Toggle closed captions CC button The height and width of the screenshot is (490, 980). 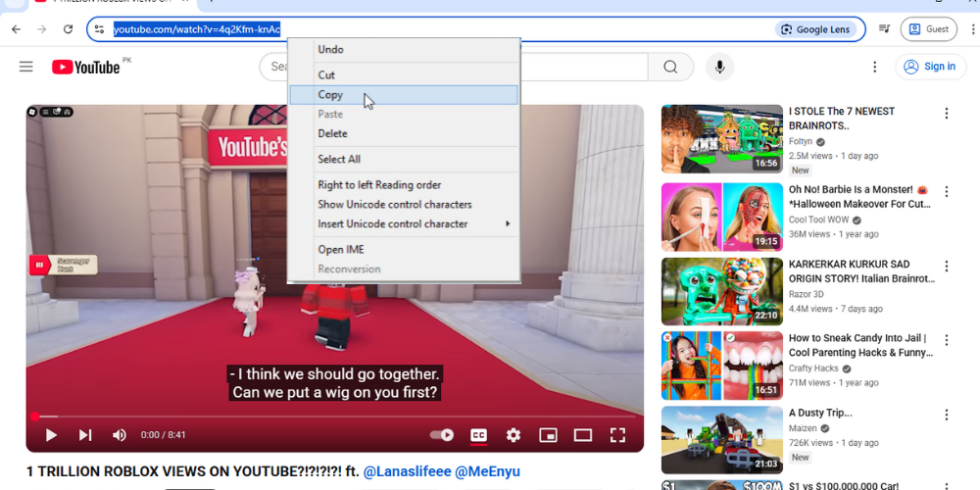click(479, 435)
